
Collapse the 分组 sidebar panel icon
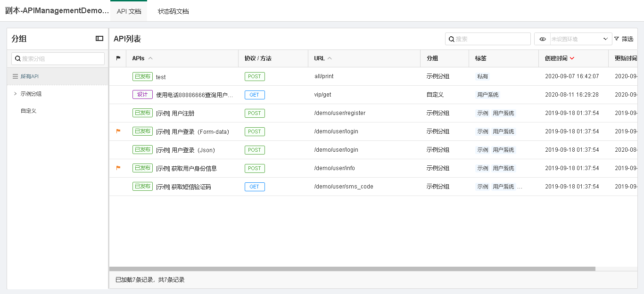click(99, 39)
